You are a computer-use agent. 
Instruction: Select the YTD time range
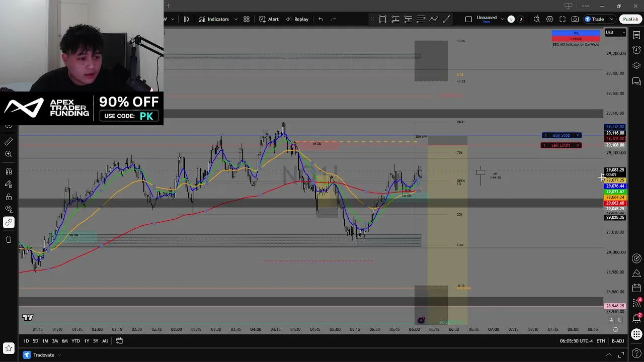pos(75,341)
